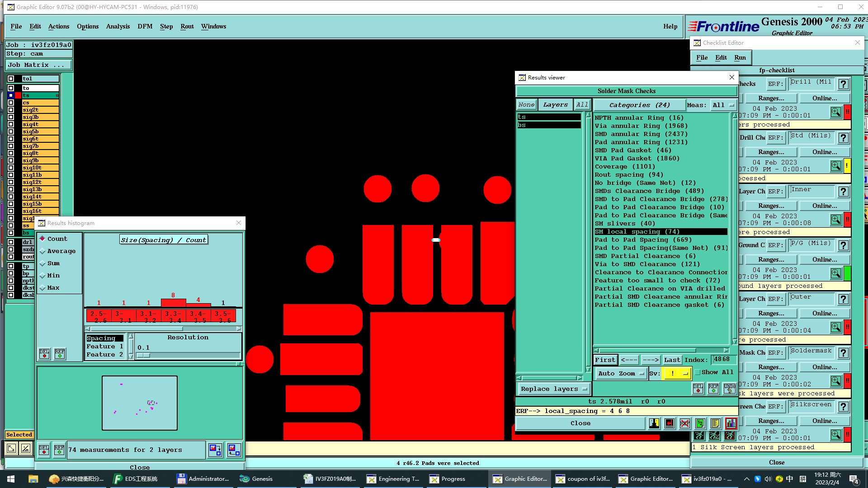Select the Max radio option
This screenshot has width=868, height=488.
42,287
